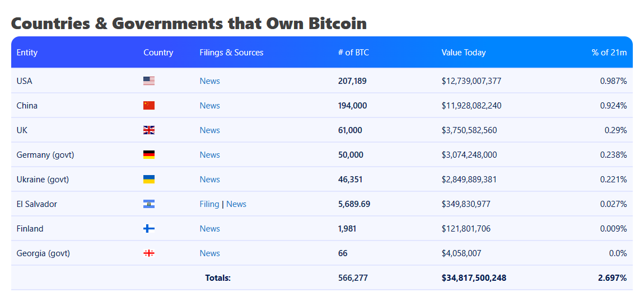Click the Ukraine flag icon
This screenshot has width=644, height=297.
pos(149,180)
